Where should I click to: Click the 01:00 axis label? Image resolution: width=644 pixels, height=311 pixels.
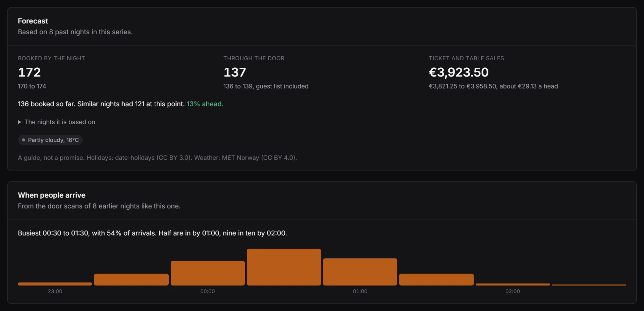[x=360, y=291]
